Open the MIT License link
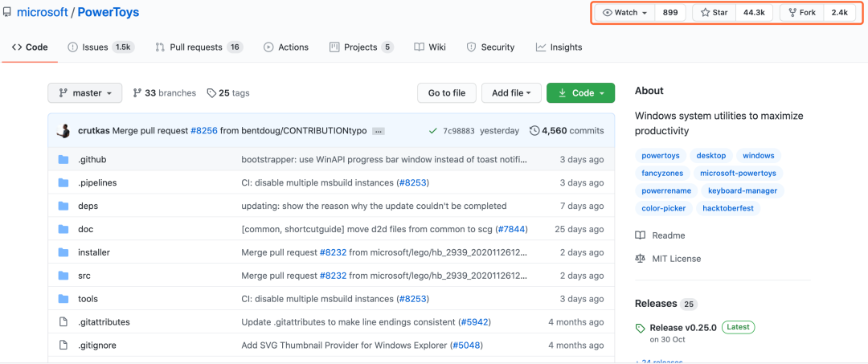The image size is (868, 364). pyautogui.click(x=668, y=259)
